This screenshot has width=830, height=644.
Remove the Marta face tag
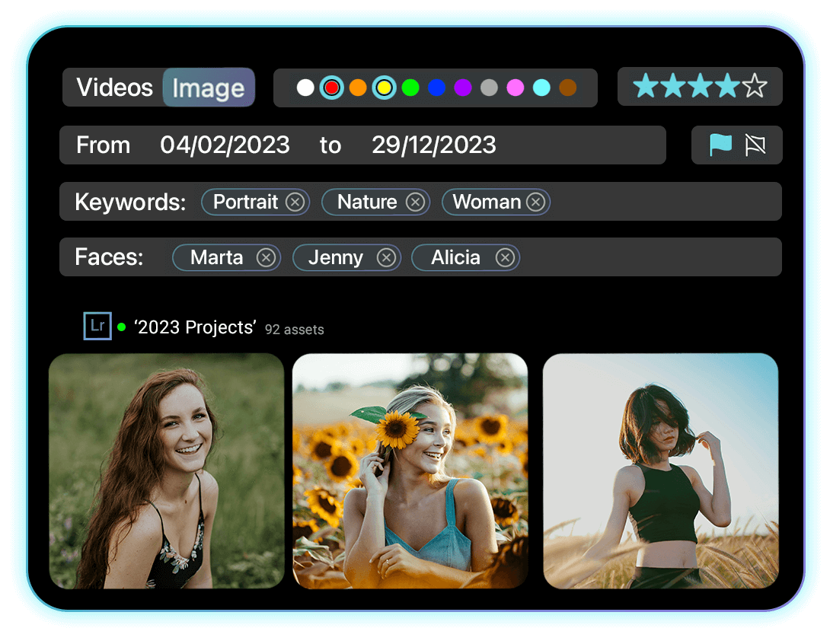point(266,258)
